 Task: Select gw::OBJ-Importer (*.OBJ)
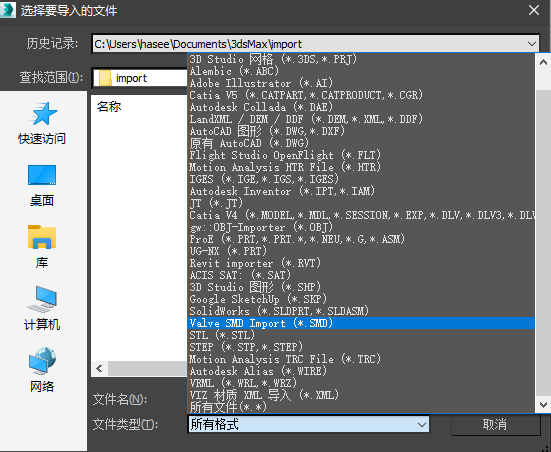361,227
